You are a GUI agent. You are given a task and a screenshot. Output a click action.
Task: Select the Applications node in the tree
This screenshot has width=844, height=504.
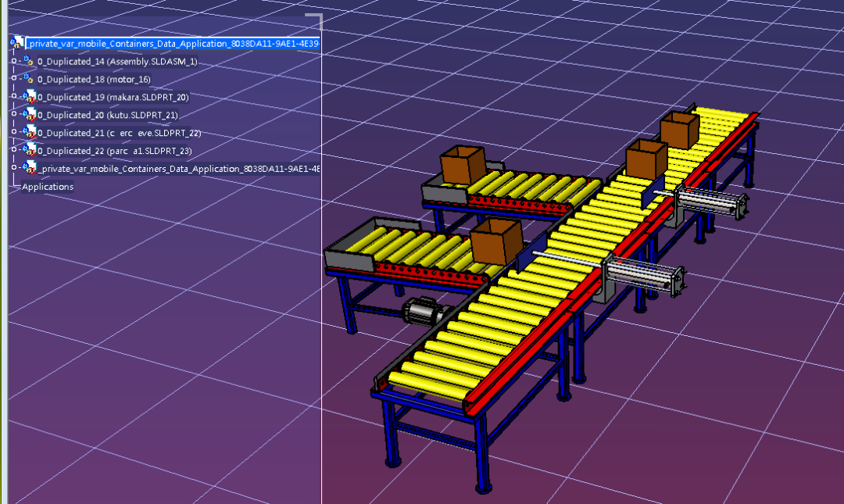(x=48, y=187)
